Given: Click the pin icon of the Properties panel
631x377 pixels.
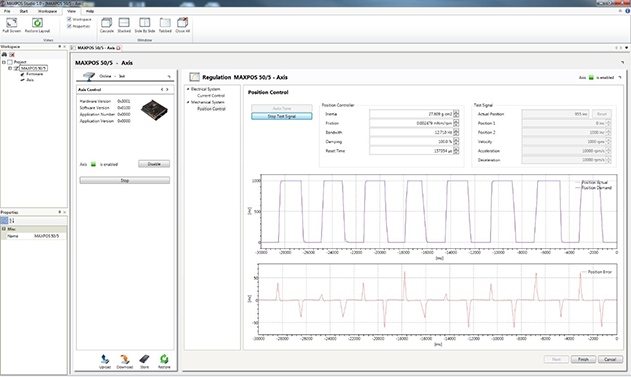Looking at the screenshot, I should (60, 212).
